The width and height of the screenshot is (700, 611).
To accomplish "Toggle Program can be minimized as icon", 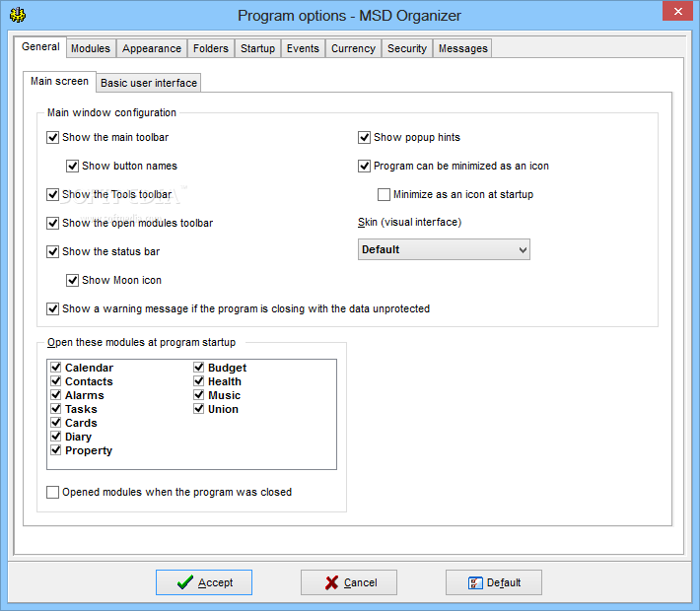I will click(x=364, y=166).
